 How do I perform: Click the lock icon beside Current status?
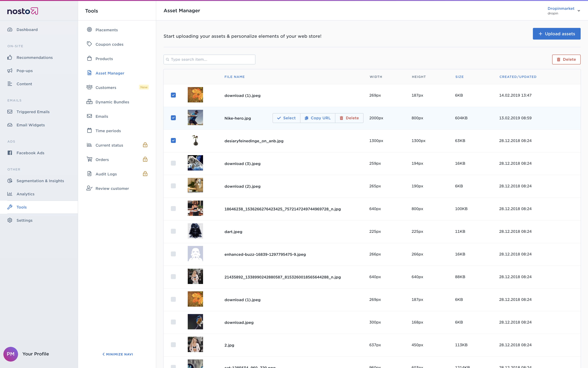click(x=145, y=145)
